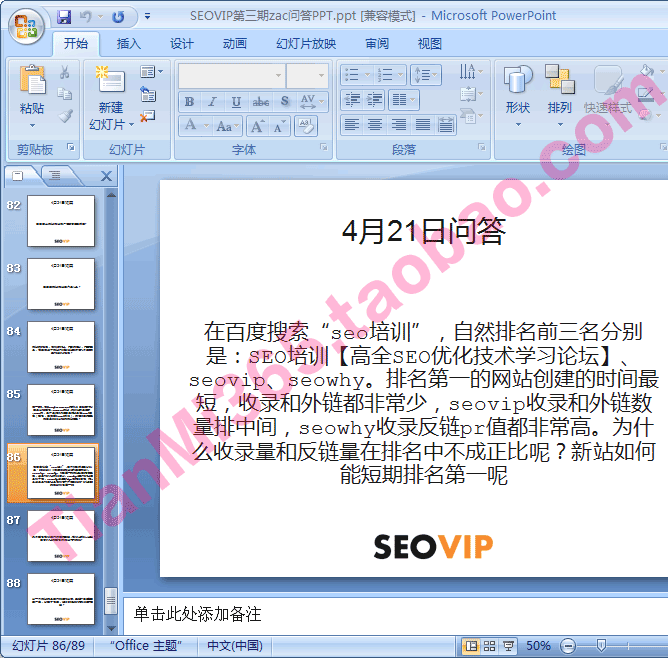Toggle Underline formatting
The width and height of the screenshot is (668, 658).
tap(236, 101)
